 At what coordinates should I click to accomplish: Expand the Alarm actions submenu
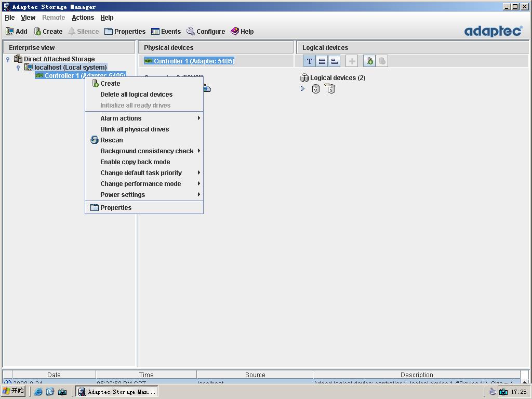tap(121, 118)
